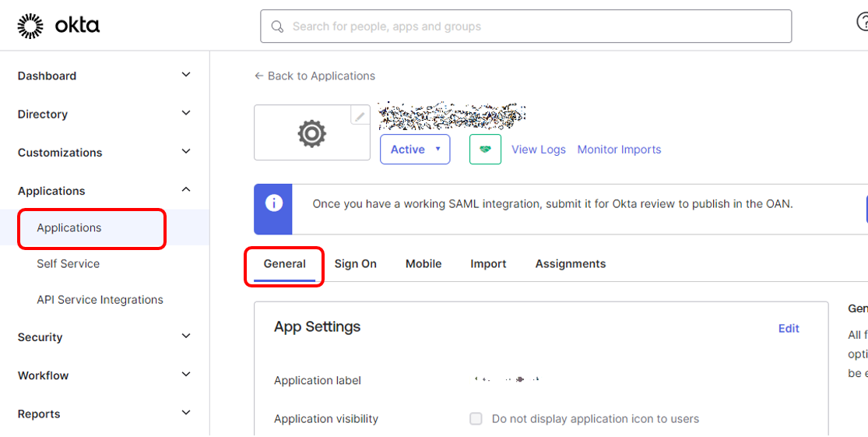Viewport: 868px width, 437px height.
Task: Expand the Dashboard menu chevron
Action: coord(186,75)
